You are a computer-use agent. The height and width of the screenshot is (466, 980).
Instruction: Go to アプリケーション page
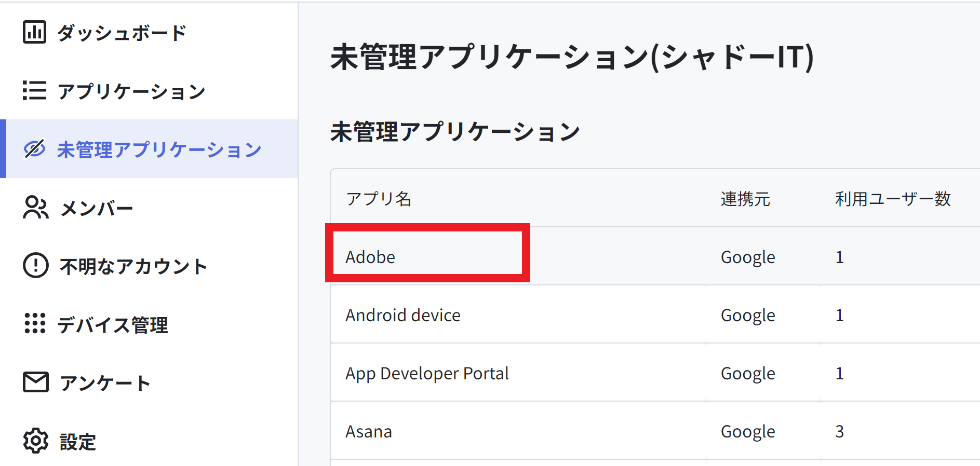pyautogui.click(x=131, y=91)
